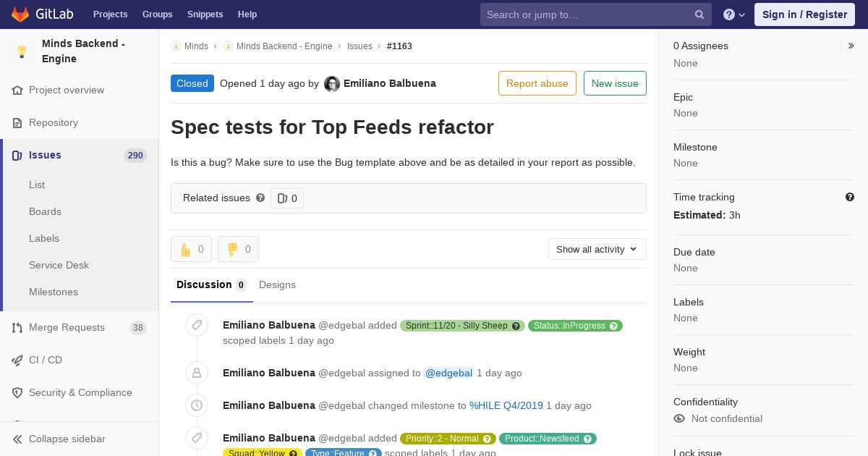Click the Report abuse button
Viewport: 868px width, 456px height.
coord(537,83)
